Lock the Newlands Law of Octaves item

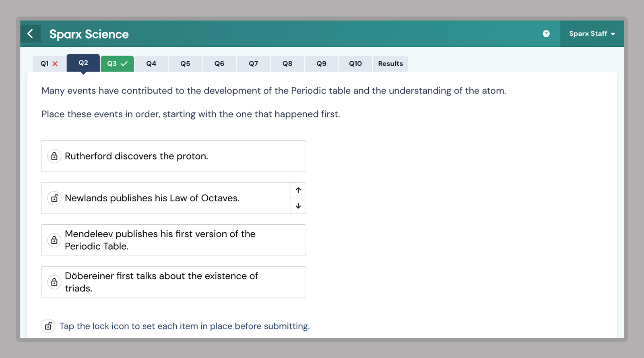click(x=54, y=198)
